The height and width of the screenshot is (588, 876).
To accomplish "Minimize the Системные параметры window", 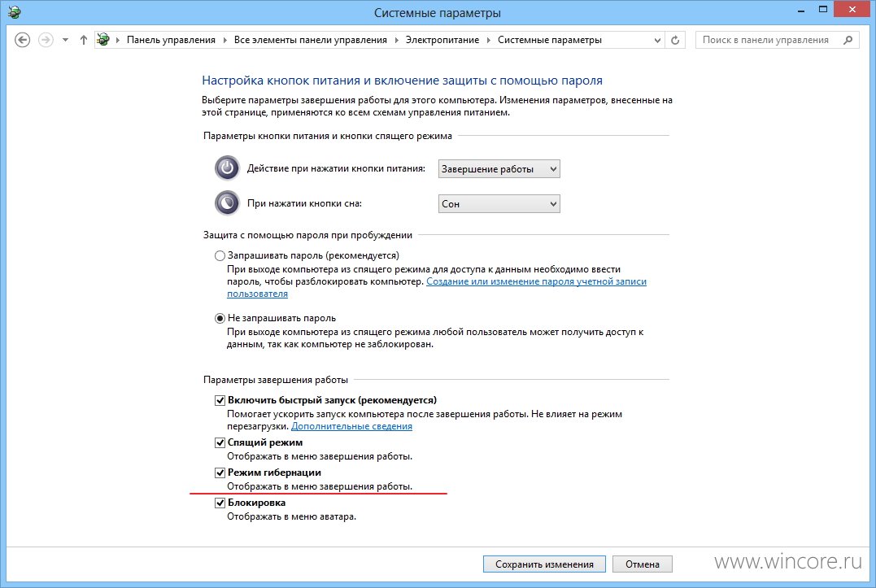I will [800, 10].
